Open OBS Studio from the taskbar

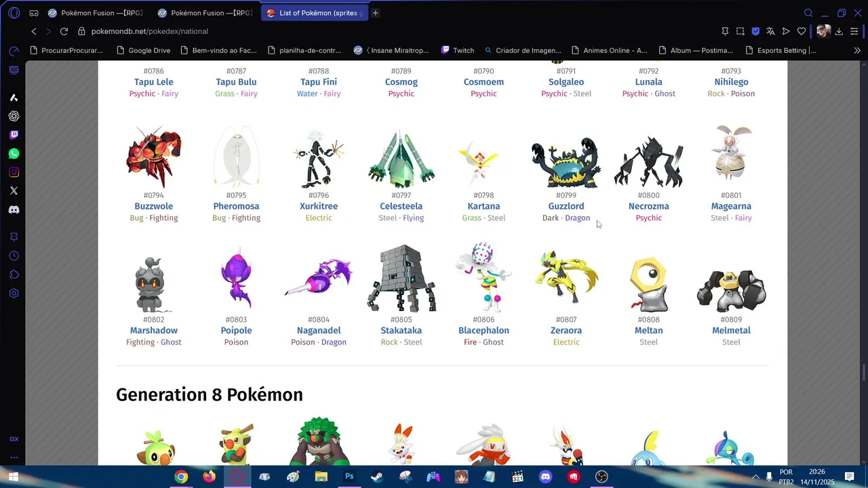601,477
